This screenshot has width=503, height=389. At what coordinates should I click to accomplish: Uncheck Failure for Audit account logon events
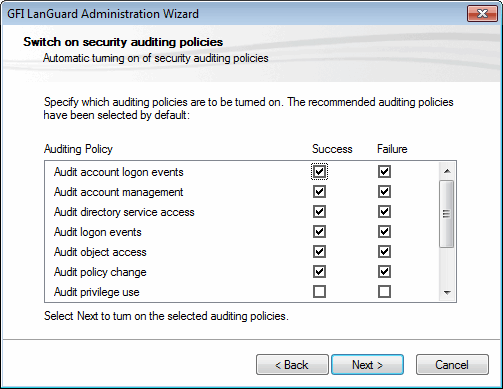click(384, 172)
